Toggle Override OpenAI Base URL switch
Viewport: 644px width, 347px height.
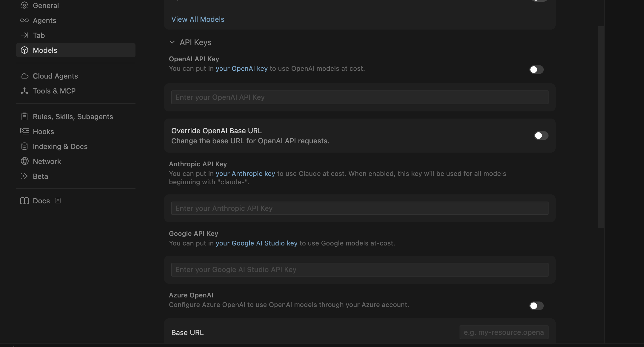pos(541,136)
